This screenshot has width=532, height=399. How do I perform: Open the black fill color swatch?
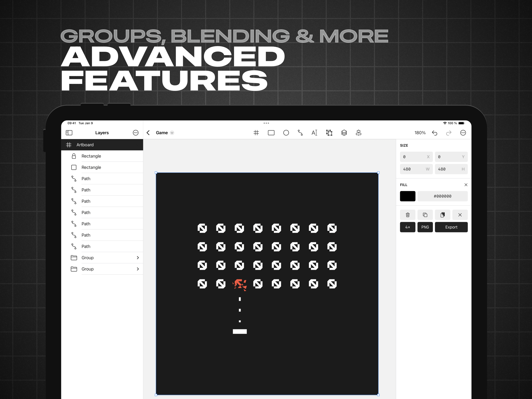pos(408,196)
